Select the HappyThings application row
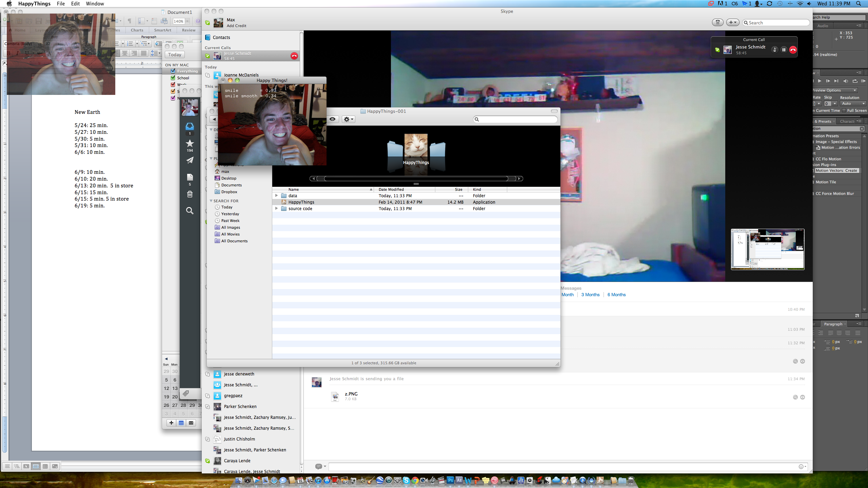 416,202
